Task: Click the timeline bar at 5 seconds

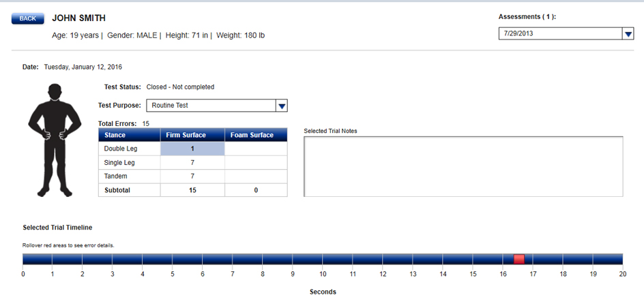Action: tap(173, 259)
